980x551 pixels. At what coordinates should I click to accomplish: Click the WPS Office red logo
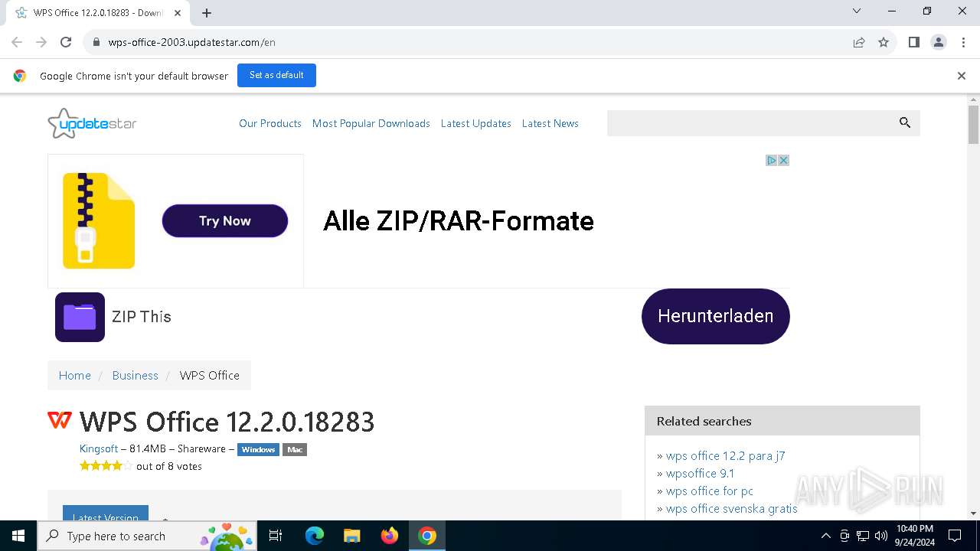pos(60,420)
